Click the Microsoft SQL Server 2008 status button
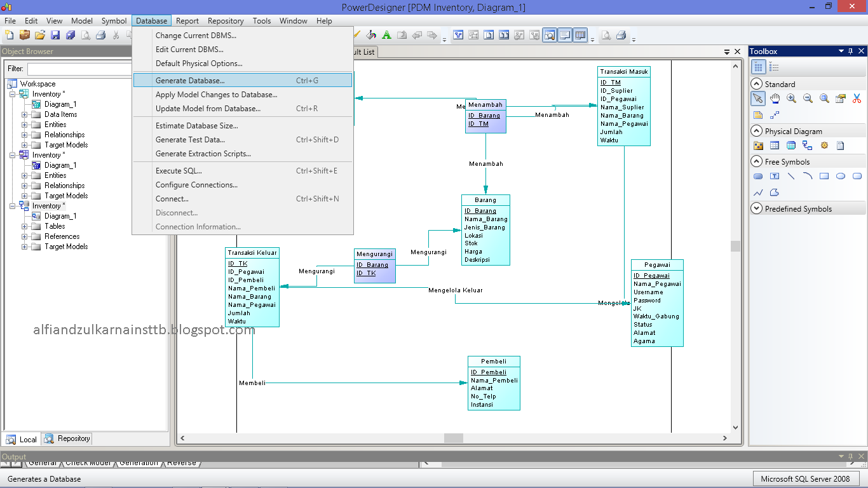 click(x=806, y=478)
